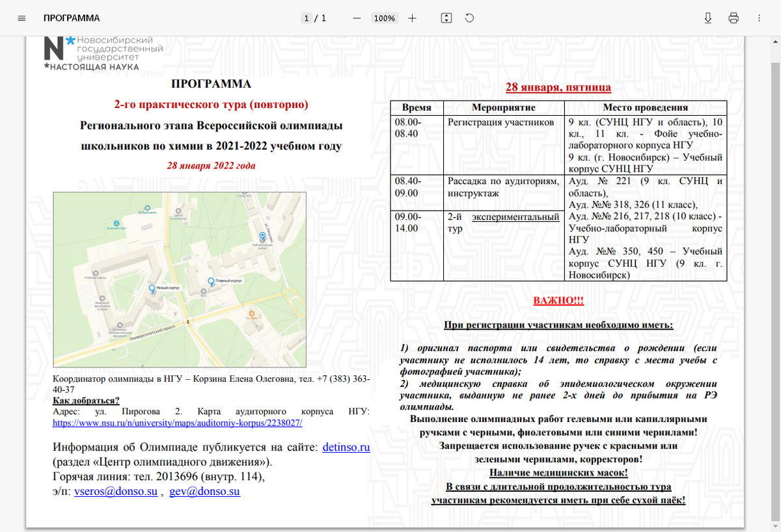This screenshot has height=532, width=781.
Task: Click the zoom out minus icon
Action: (x=357, y=18)
